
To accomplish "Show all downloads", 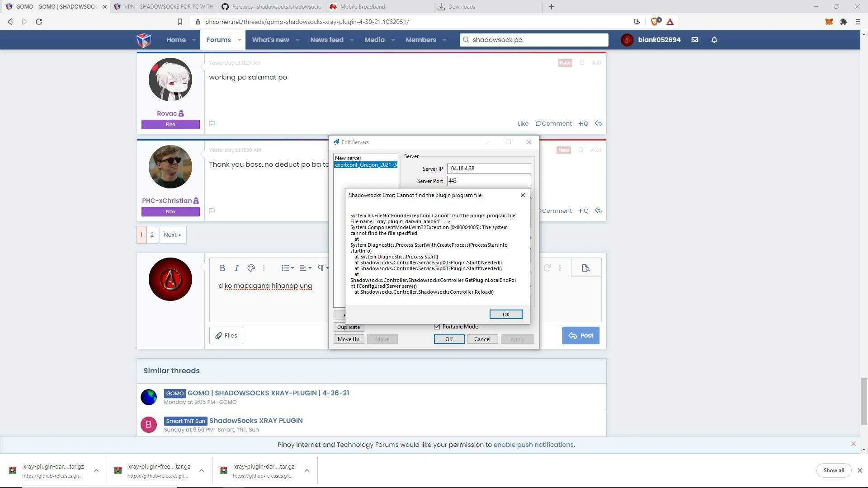I will tap(834, 470).
